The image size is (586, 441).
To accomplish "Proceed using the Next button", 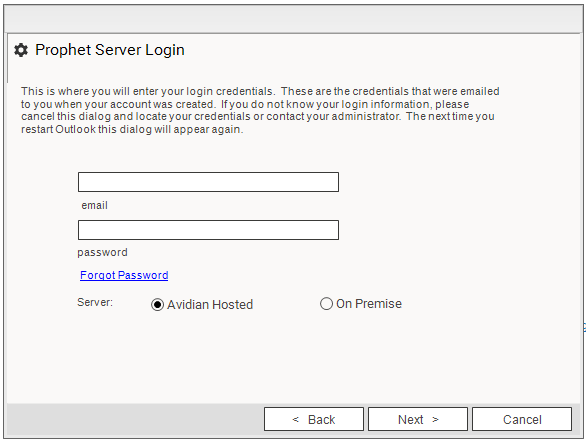I will pos(418,419).
